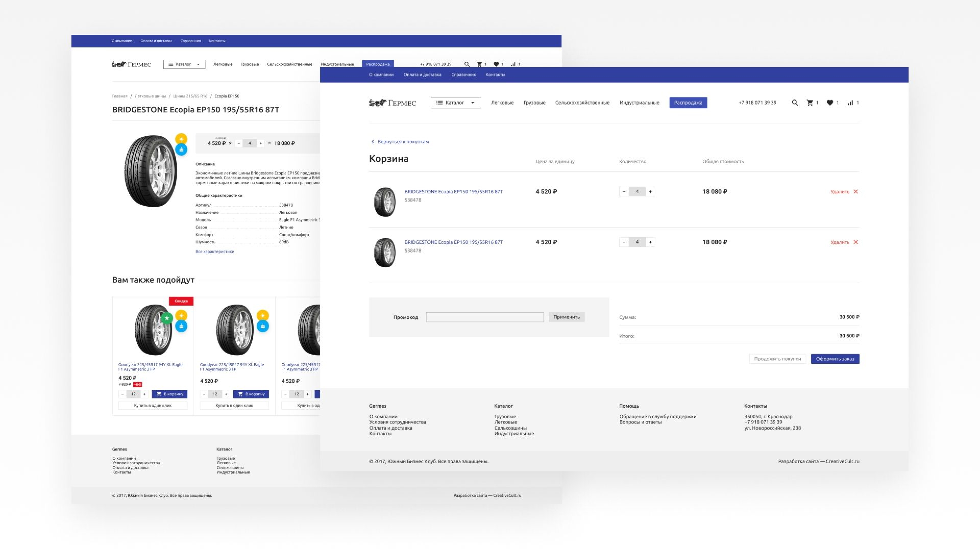The width and height of the screenshot is (980, 551).
Task: Click Легковые шины breadcrumb on product page
Action: coord(150,96)
